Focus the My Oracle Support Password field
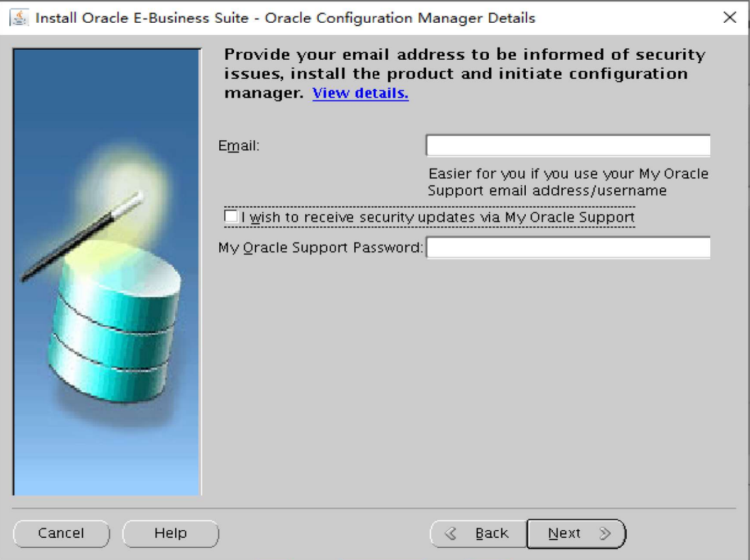This screenshot has width=750, height=560. (568, 247)
